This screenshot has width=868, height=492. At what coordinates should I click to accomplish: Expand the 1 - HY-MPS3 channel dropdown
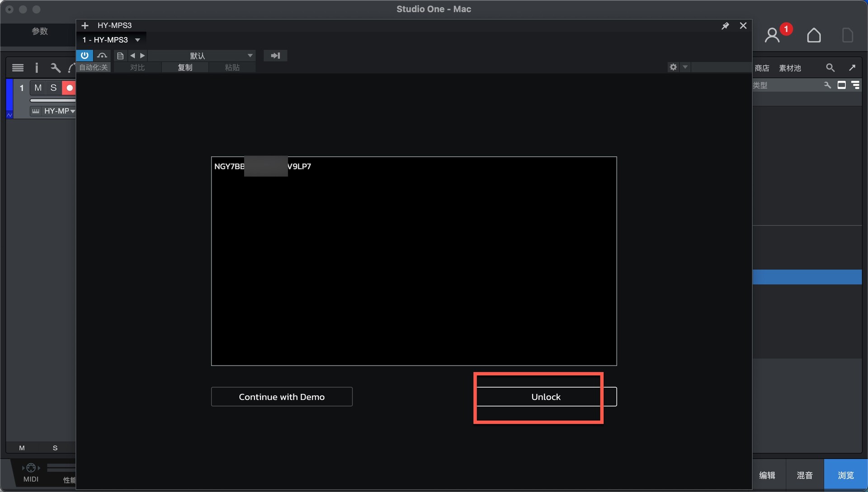pos(138,40)
